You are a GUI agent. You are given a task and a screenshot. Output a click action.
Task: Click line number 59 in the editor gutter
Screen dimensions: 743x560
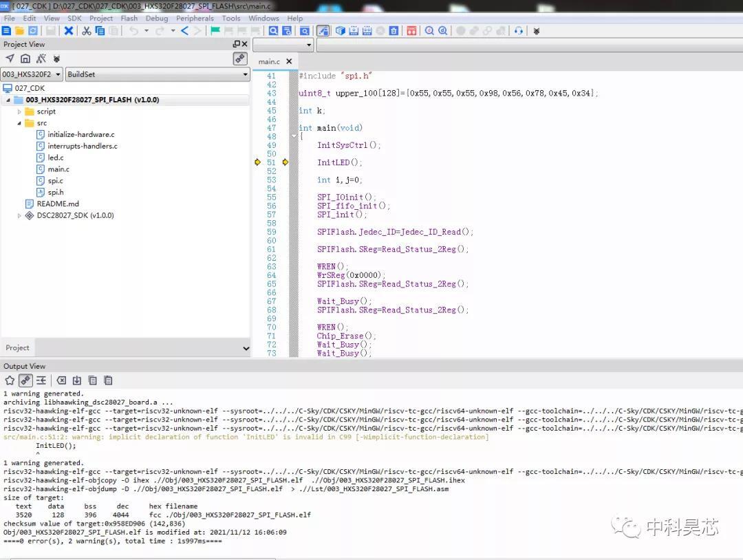271,232
